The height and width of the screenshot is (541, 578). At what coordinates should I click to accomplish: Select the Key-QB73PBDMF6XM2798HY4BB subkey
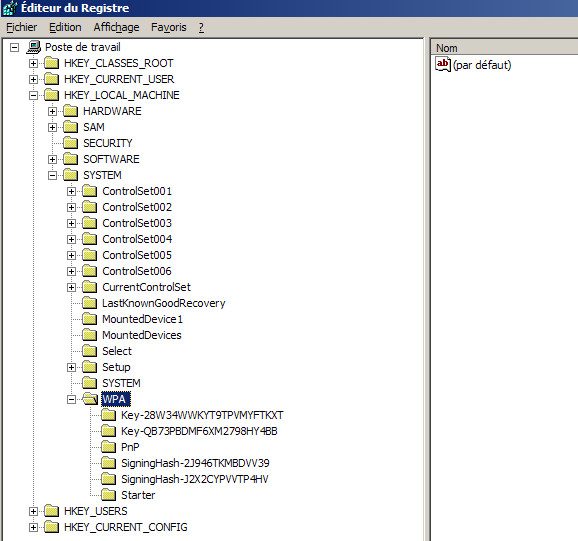coord(199,431)
